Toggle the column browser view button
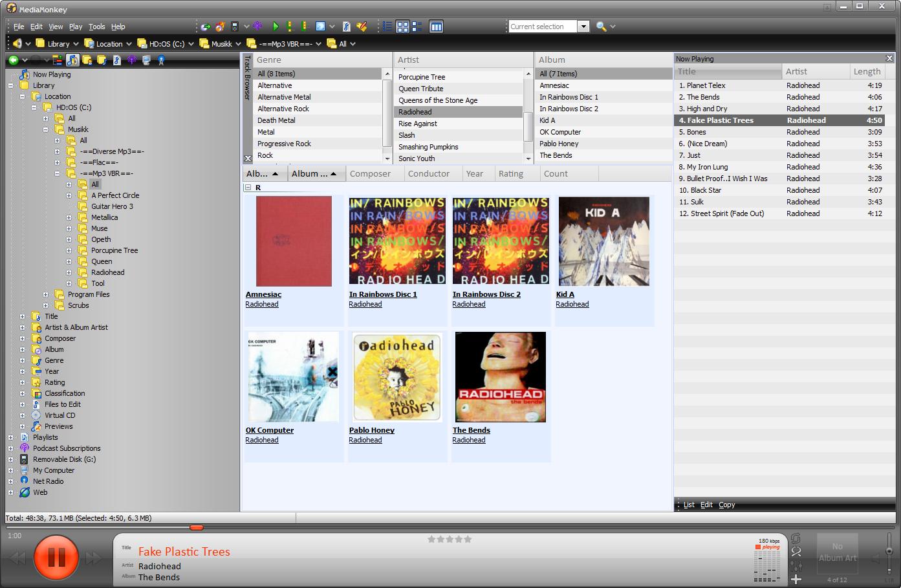 (437, 27)
